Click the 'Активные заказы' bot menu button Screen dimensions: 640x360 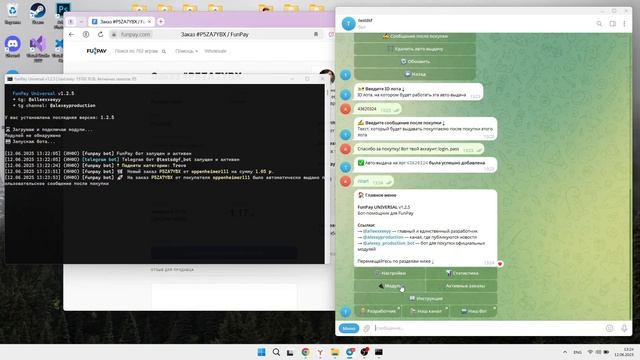(x=461, y=286)
